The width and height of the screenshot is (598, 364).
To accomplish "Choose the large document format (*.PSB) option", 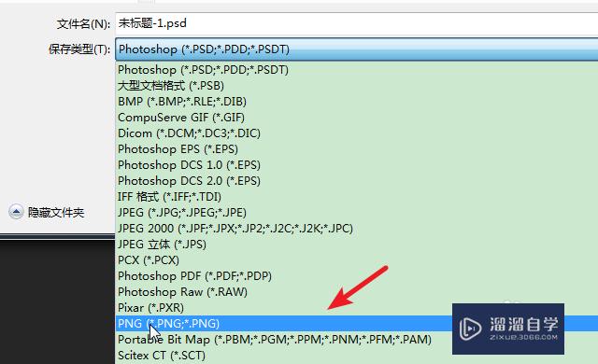I will pyautogui.click(x=357, y=86).
